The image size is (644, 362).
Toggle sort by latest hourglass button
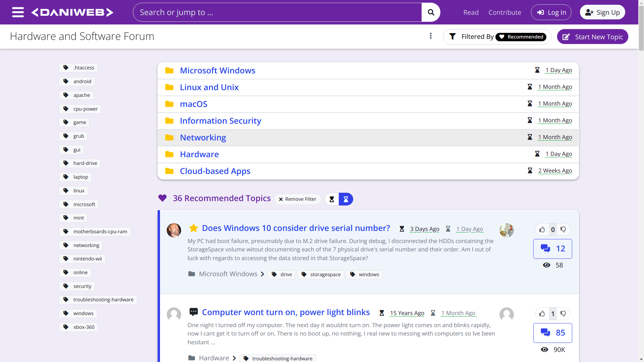(346, 199)
